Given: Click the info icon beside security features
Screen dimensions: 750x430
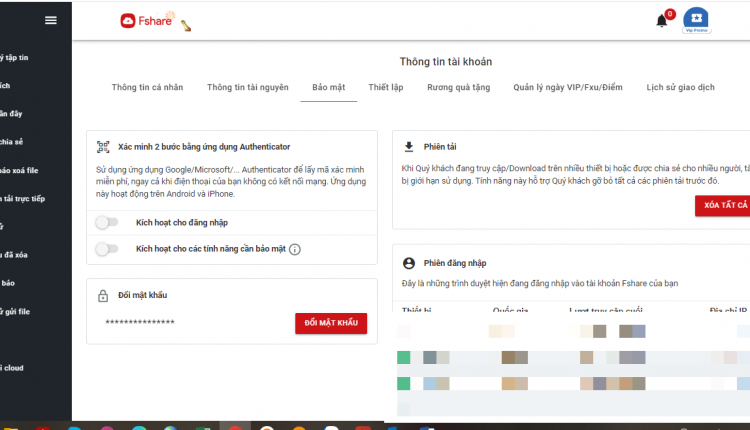Looking at the screenshot, I should click(x=295, y=249).
